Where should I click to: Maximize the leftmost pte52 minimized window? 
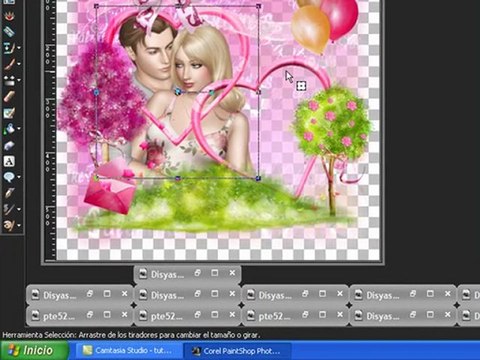[107, 314]
